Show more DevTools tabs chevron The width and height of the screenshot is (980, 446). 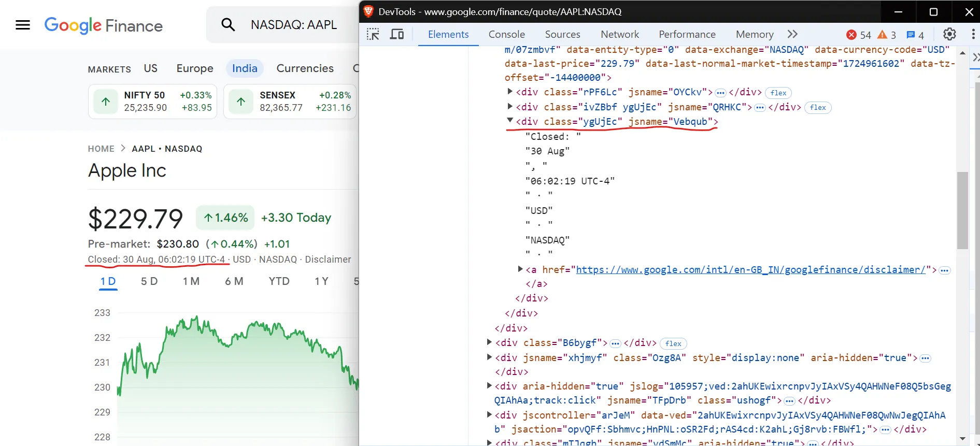coord(792,34)
